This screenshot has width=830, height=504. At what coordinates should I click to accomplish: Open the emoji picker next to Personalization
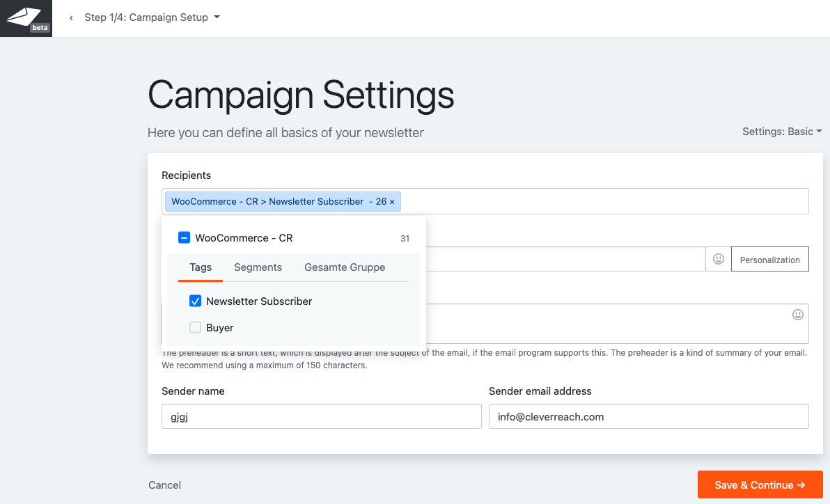tap(719, 259)
